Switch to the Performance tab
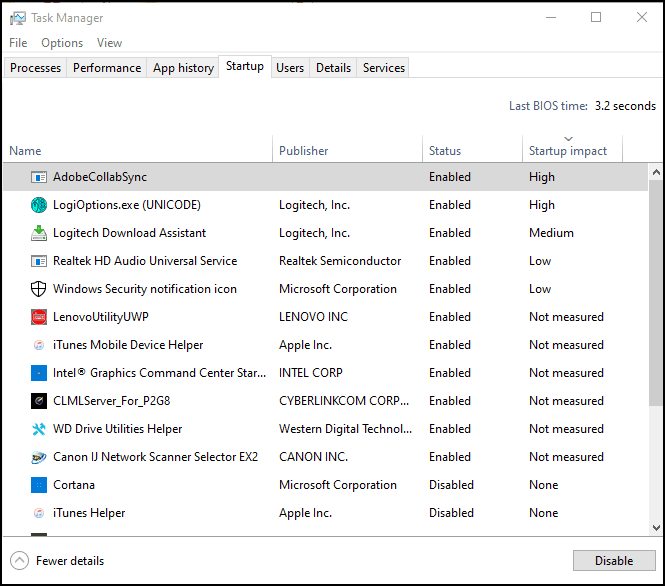The image size is (665, 586). [107, 68]
